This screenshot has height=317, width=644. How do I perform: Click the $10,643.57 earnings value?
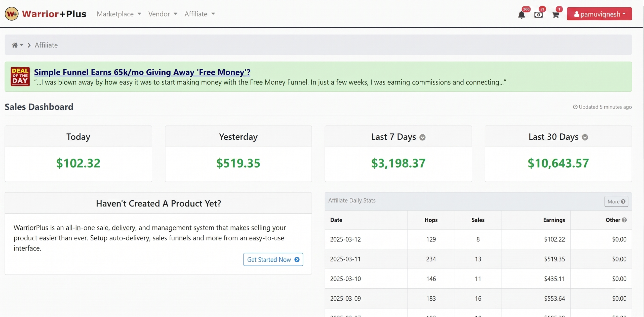coord(558,163)
